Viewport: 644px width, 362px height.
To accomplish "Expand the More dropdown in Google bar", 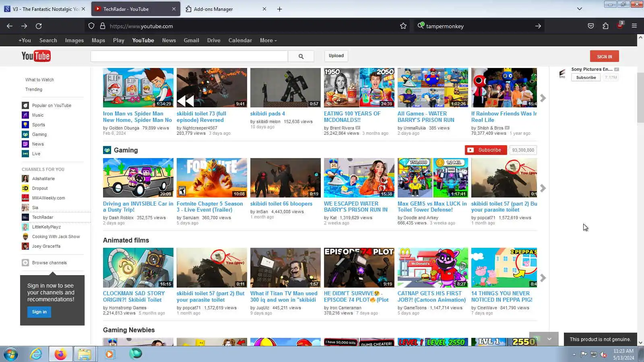I will [268, 40].
